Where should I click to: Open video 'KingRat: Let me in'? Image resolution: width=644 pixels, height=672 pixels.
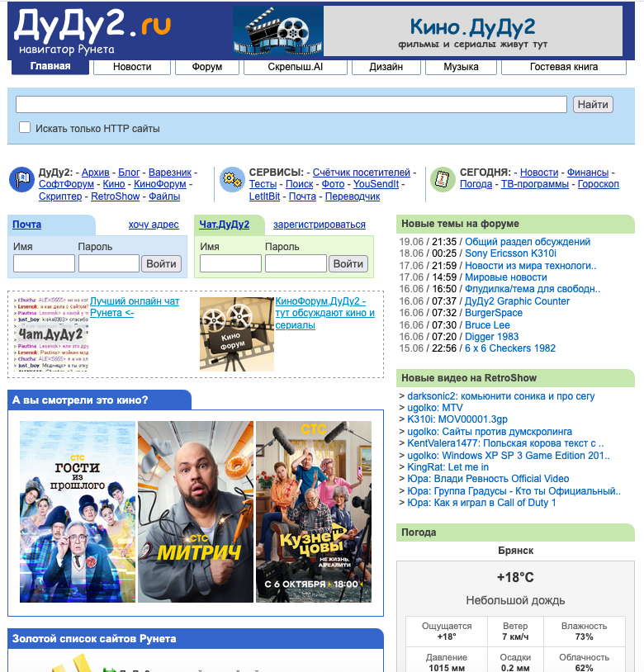[447, 467]
